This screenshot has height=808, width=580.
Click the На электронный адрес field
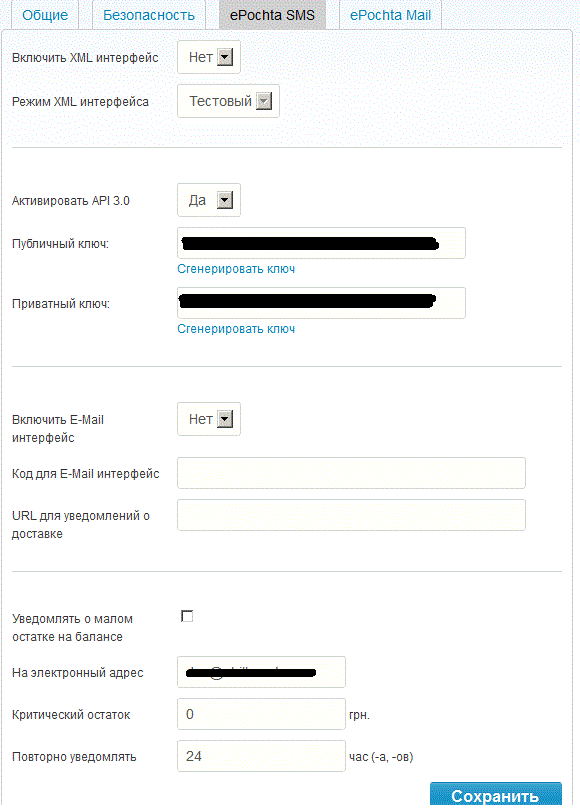(261, 671)
